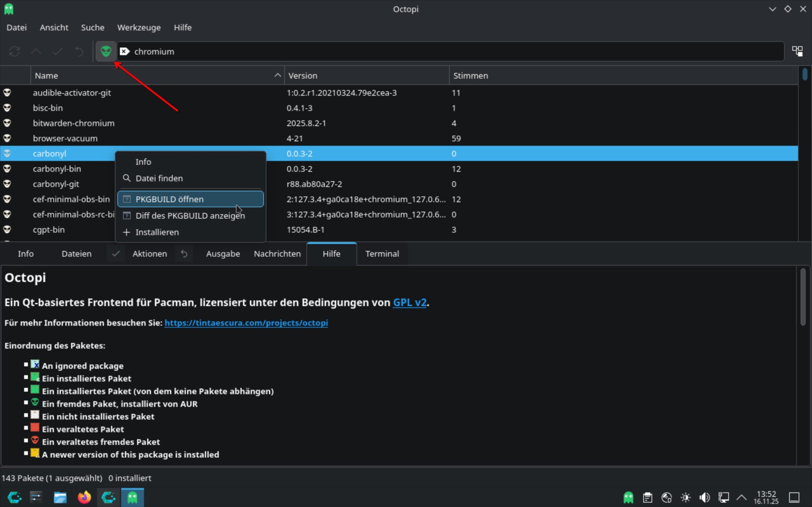Click the Name column sort arrow
The width and height of the screenshot is (812, 507).
(x=278, y=75)
